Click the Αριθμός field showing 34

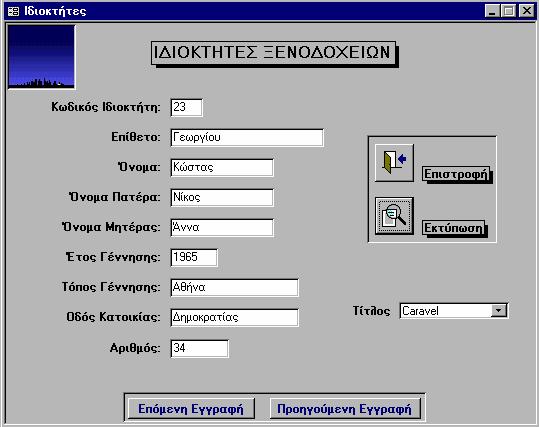199,349
